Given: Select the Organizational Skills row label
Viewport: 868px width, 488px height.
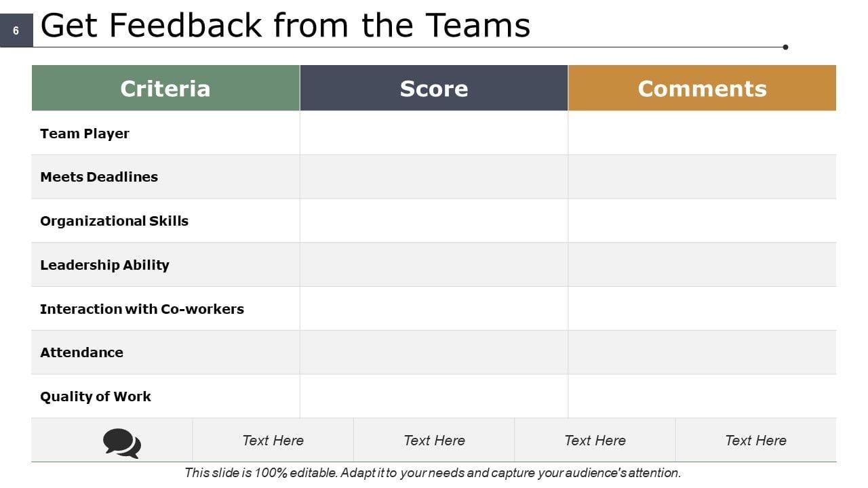Looking at the screenshot, I should 114,221.
